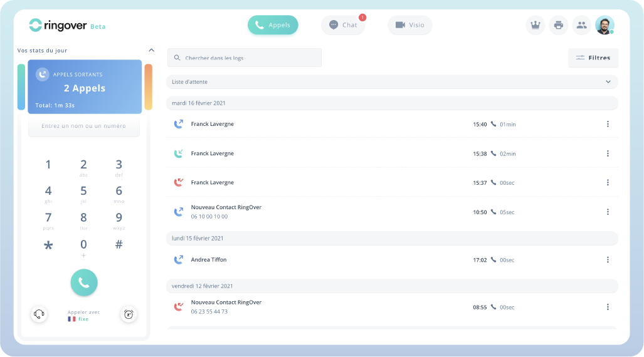The image size is (644, 357).
Task: Click incoming call icon for 15:38 Franck Lavergne
Action: [x=179, y=153]
